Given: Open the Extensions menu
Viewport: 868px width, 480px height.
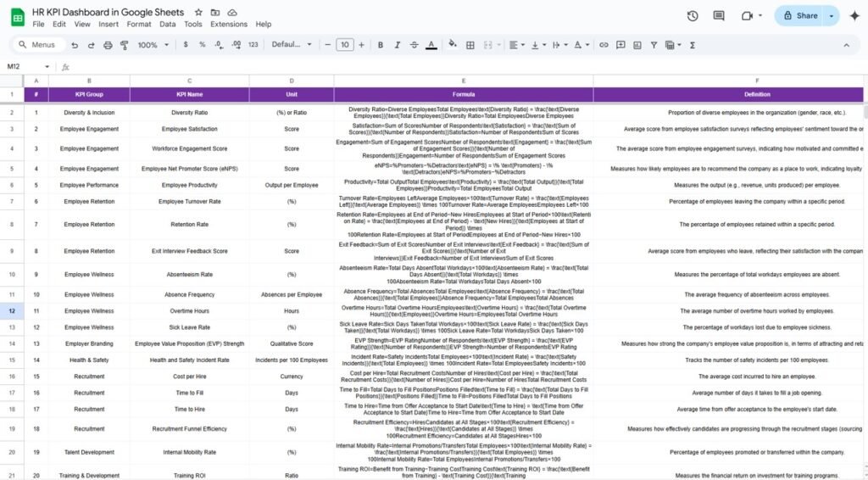Looking at the screenshot, I should [x=229, y=25].
